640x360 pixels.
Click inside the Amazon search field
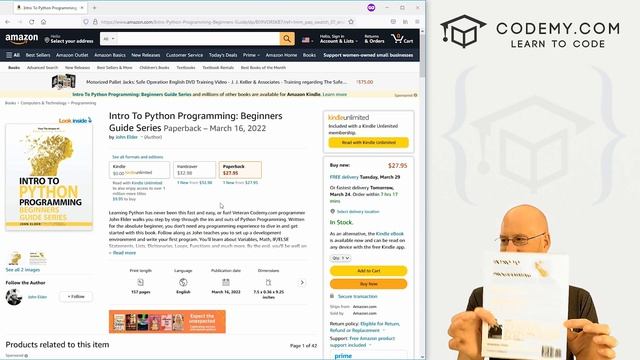pos(199,39)
